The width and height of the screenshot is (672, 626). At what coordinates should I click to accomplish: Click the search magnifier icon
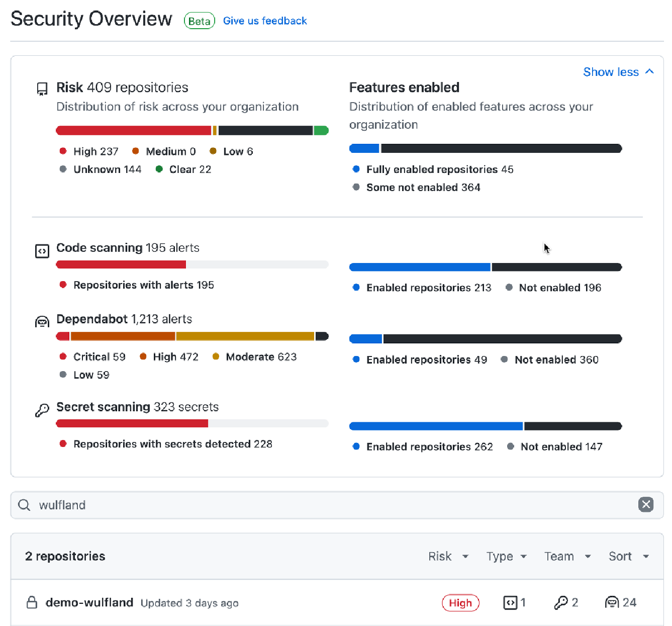click(24, 505)
